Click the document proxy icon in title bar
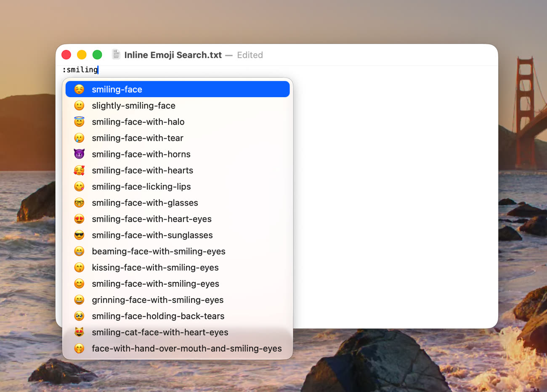This screenshot has width=547, height=392. tap(116, 55)
